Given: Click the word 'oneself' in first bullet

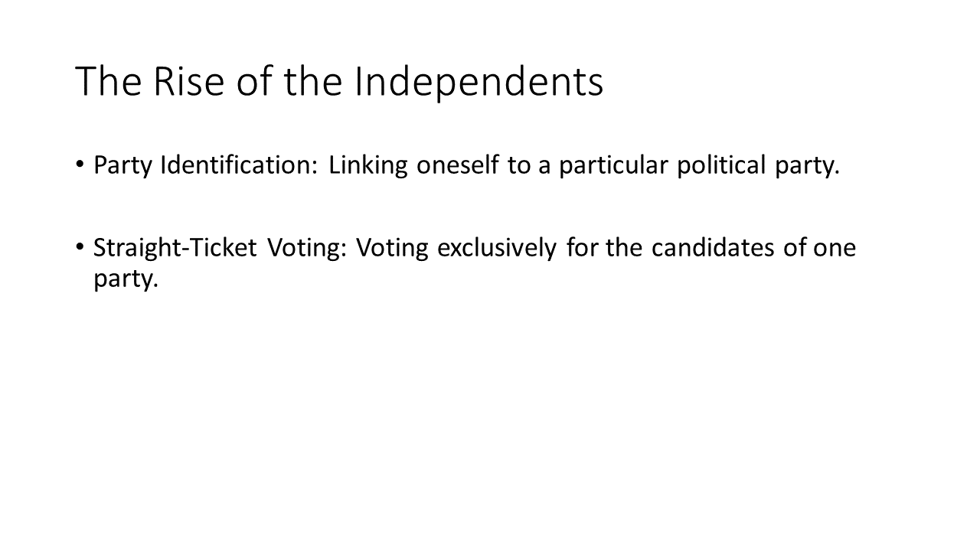Looking at the screenshot, I should tap(458, 166).
